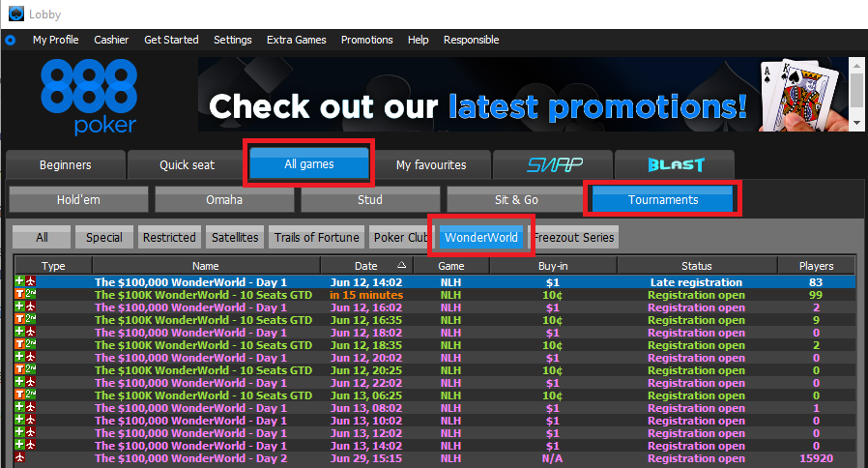Image resolution: width=868 pixels, height=468 pixels.
Task: Select the WonderWorld Day 2 Jun 29 row
Action: point(435,458)
